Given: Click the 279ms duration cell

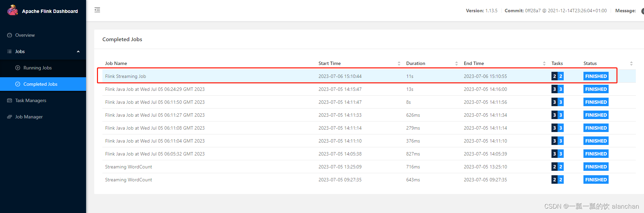Looking at the screenshot, I should coord(413,128).
